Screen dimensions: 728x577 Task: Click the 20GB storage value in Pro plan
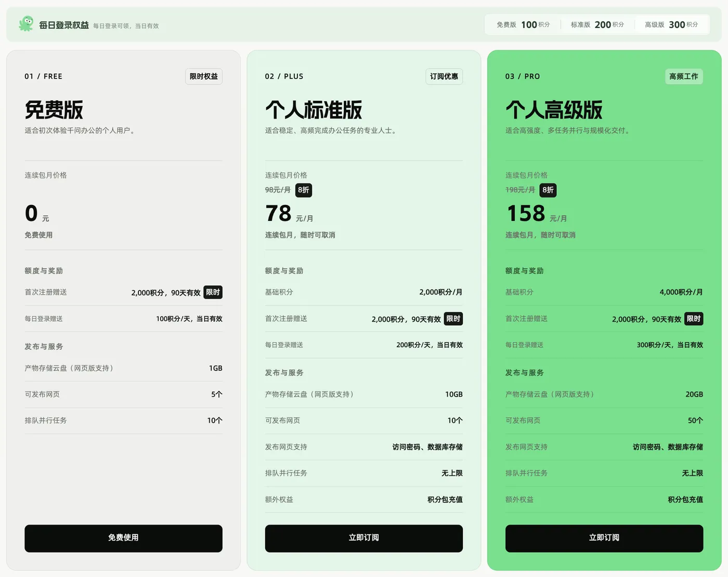(x=694, y=395)
